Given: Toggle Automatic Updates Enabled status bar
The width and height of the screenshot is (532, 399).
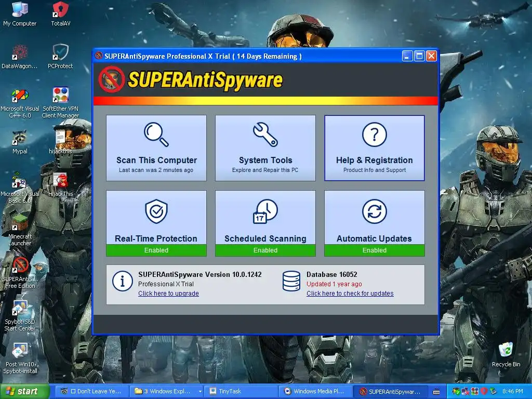Looking at the screenshot, I should tap(375, 250).
